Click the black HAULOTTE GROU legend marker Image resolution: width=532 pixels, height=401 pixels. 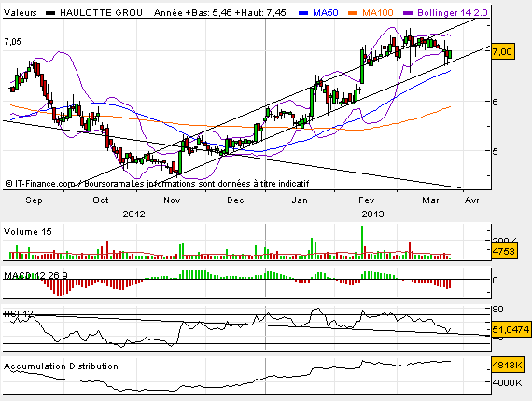[x=50, y=13]
